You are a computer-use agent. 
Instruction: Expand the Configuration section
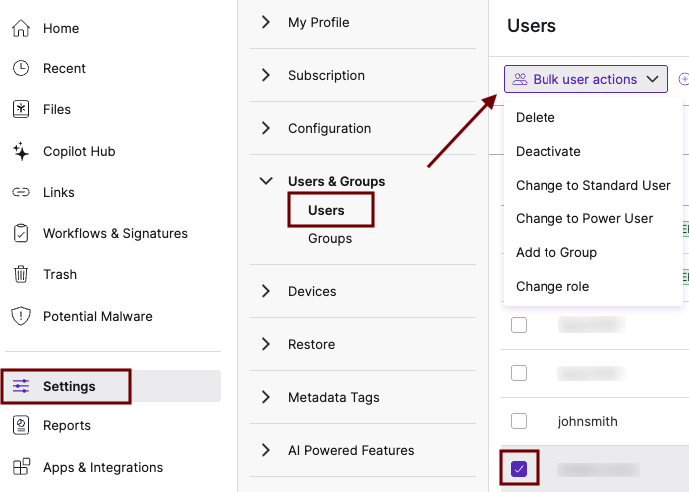coord(265,128)
